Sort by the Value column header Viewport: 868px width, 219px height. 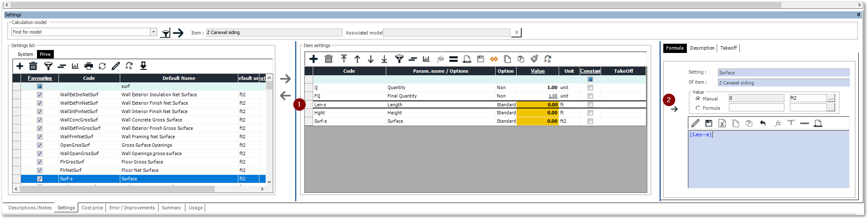click(537, 71)
